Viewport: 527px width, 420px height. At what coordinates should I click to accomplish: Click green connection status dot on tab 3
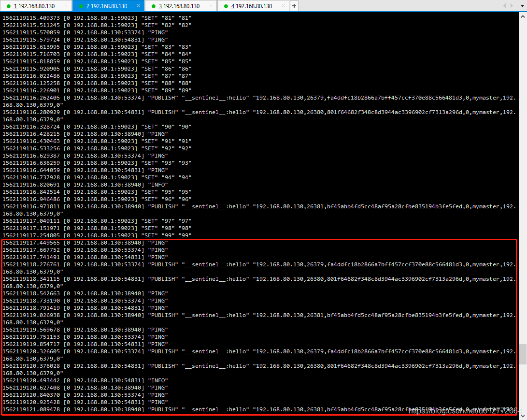click(154, 6)
